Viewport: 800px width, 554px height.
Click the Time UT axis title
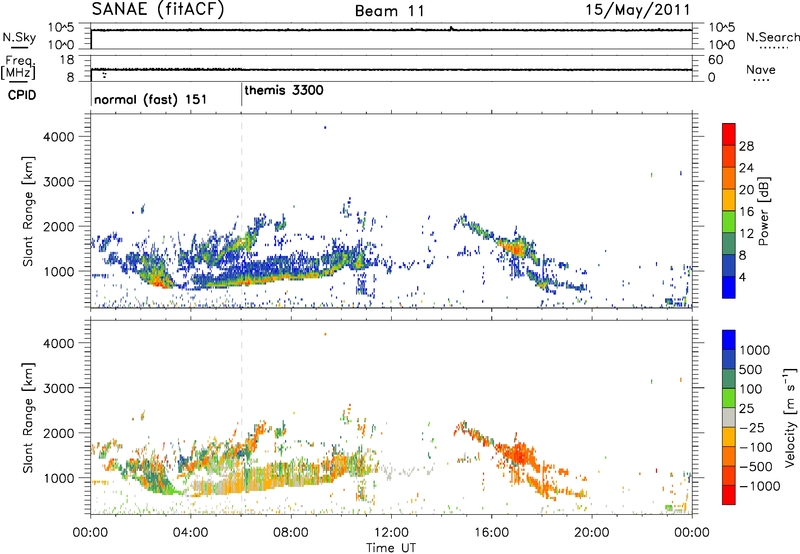pos(391,547)
